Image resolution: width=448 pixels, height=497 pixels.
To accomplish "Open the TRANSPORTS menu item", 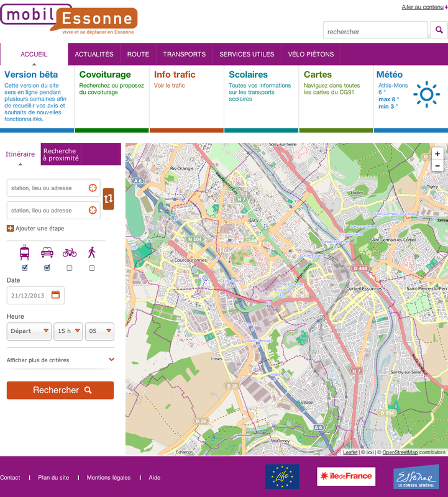I will (184, 54).
